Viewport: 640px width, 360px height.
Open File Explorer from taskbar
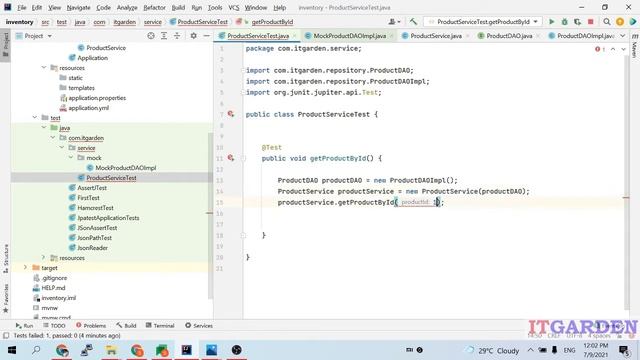pyautogui.click(x=111, y=350)
